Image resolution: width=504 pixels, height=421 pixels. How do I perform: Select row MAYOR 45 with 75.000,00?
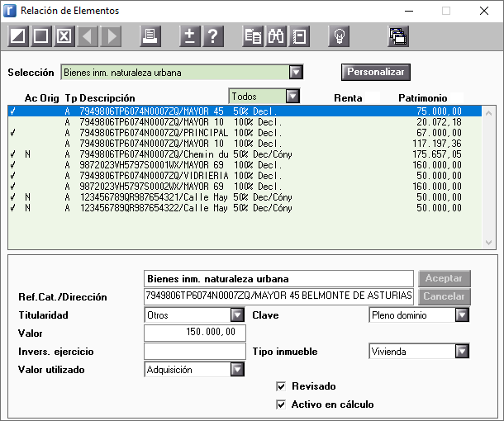coord(245,111)
